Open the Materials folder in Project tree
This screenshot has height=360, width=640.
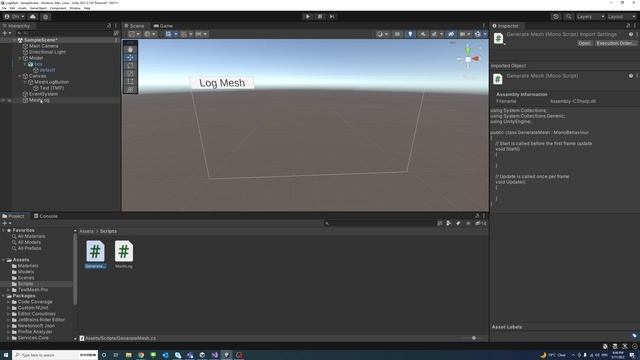click(28, 266)
